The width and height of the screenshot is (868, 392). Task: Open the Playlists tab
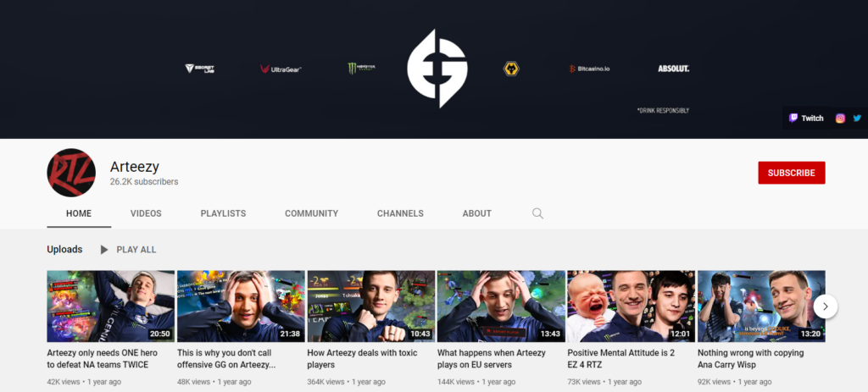coord(223,213)
